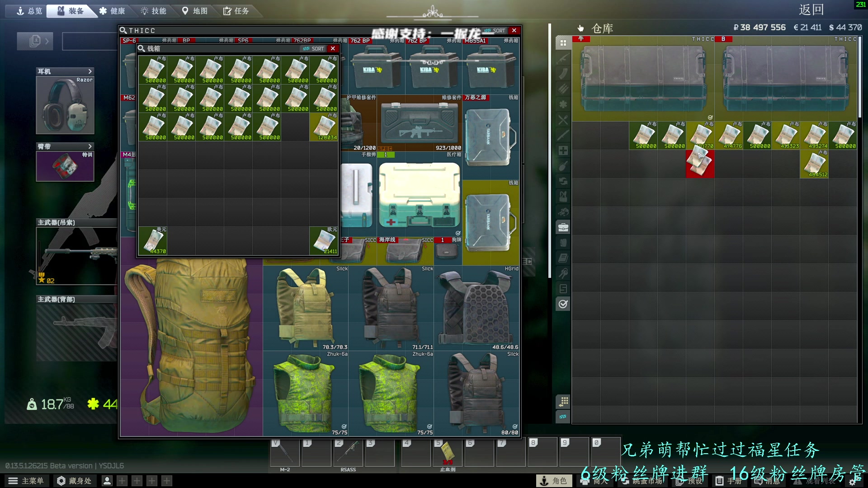Open the 总览 tab

tap(29, 11)
